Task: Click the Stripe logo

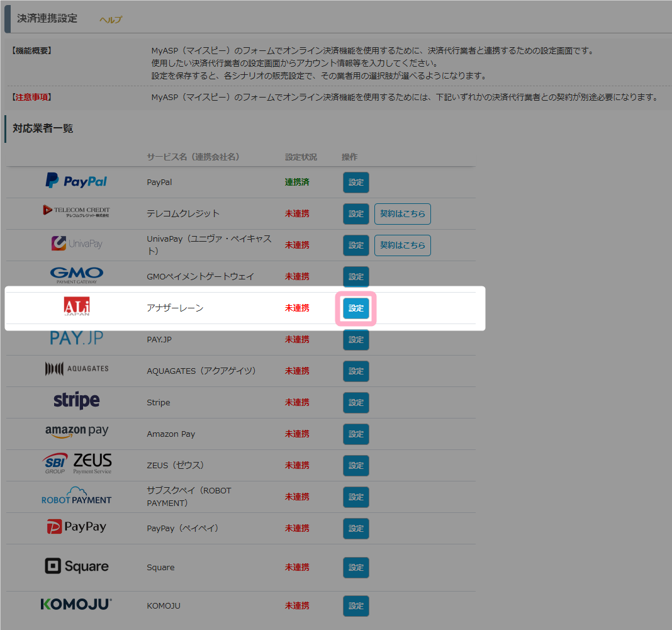Action: pos(76,401)
